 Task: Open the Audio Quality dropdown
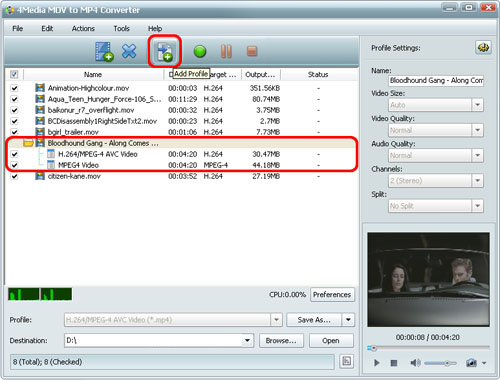tap(477, 155)
